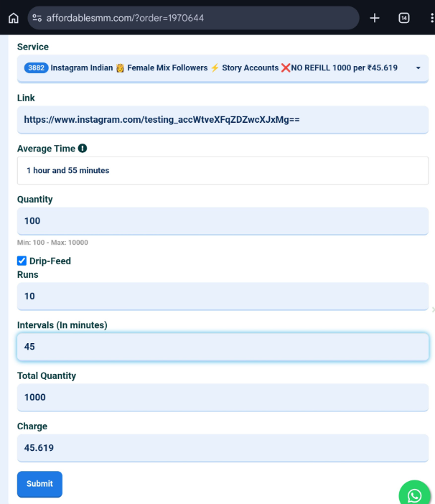Image resolution: width=435 pixels, height=504 pixels.
Task: Click the Average Time info icon
Action: click(x=83, y=148)
